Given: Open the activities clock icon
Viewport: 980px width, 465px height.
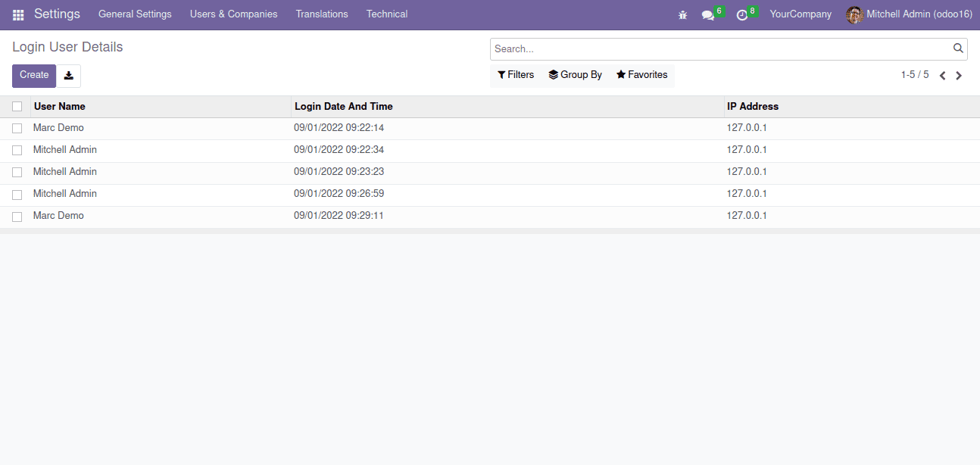Looking at the screenshot, I should pos(742,14).
